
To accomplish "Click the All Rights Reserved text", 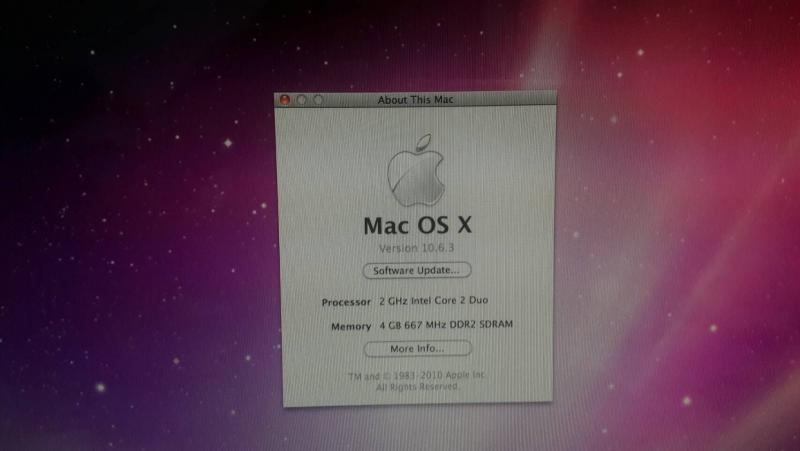I will point(417,387).
